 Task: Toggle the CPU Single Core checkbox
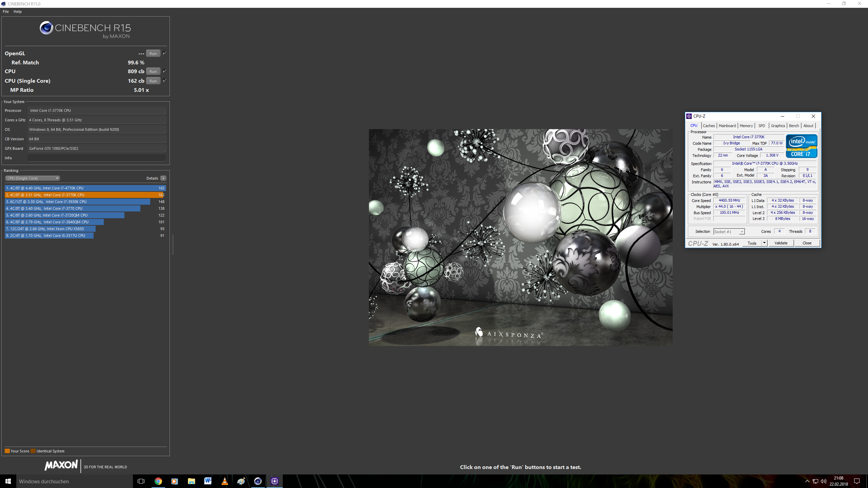point(164,80)
